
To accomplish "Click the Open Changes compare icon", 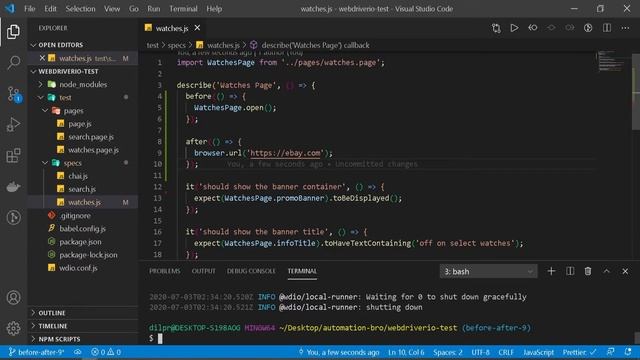I will [x=496, y=28].
